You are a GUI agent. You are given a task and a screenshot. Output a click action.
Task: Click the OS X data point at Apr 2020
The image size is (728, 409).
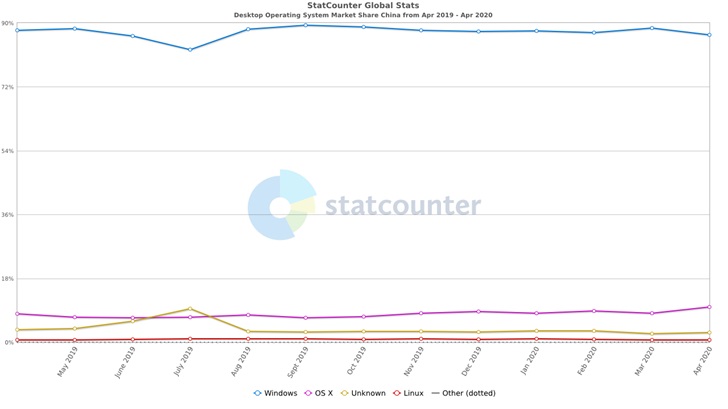click(x=709, y=307)
